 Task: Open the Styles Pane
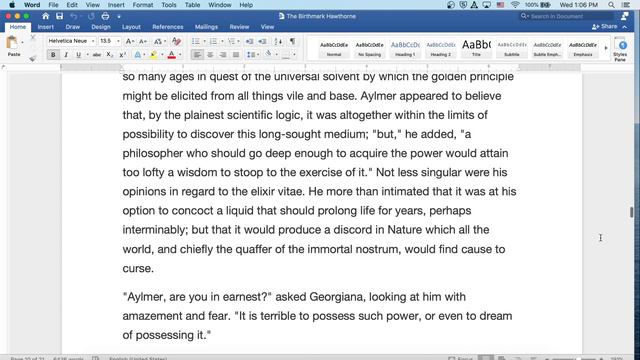pos(620,49)
